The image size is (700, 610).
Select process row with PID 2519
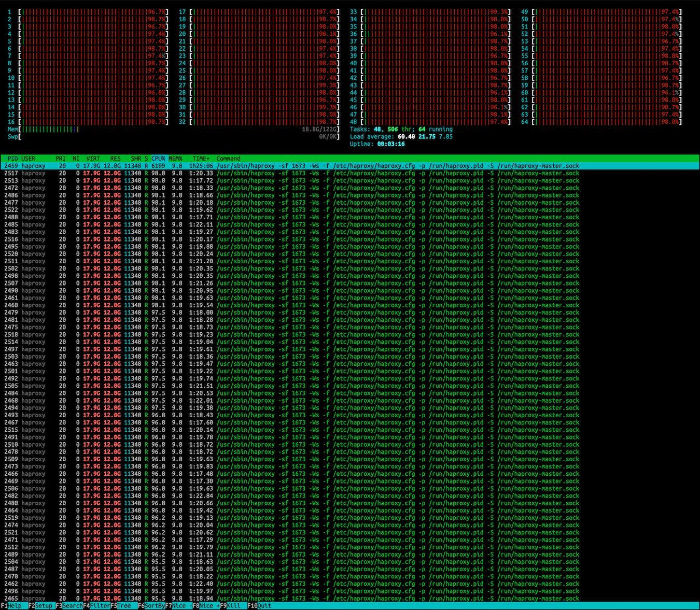(349, 518)
